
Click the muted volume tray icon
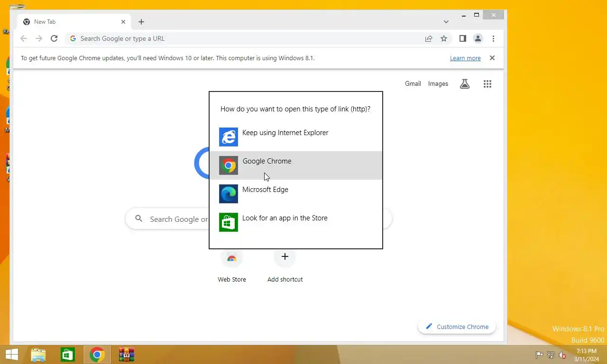pyautogui.click(x=563, y=355)
